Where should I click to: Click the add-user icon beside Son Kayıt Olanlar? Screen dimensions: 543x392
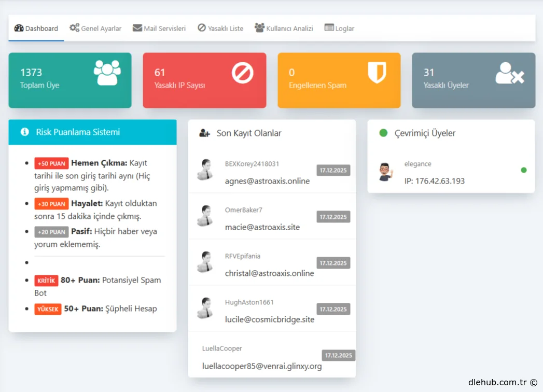click(204, 133)
